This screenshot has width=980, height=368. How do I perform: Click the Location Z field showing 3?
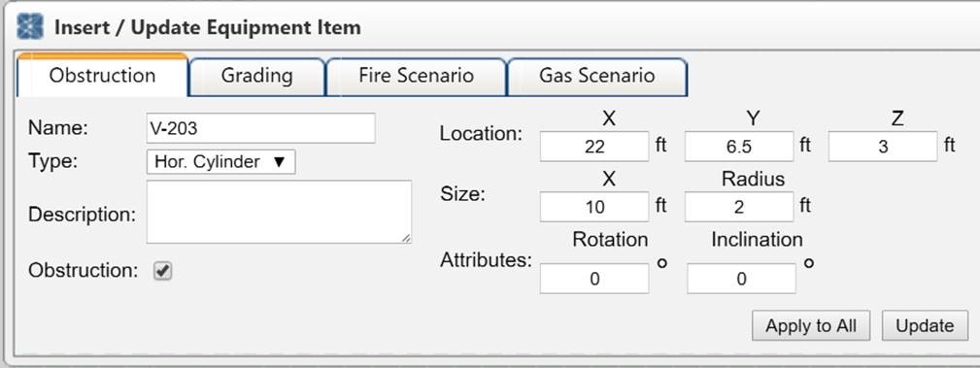[x=883, y=147]
